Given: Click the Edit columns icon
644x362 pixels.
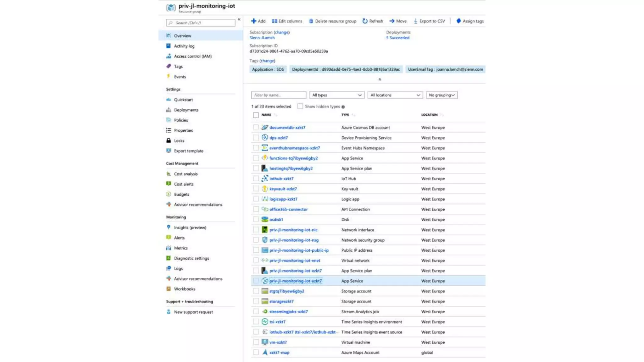Looking at the screenshot, I should coord(275,21).
